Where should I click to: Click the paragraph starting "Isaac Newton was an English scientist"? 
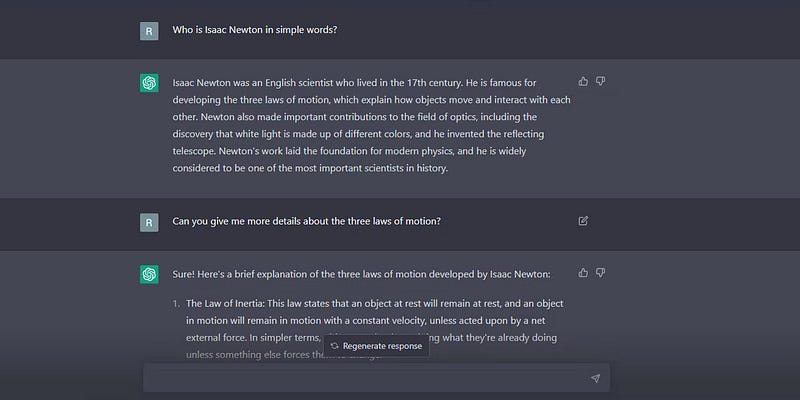[370, 81]
